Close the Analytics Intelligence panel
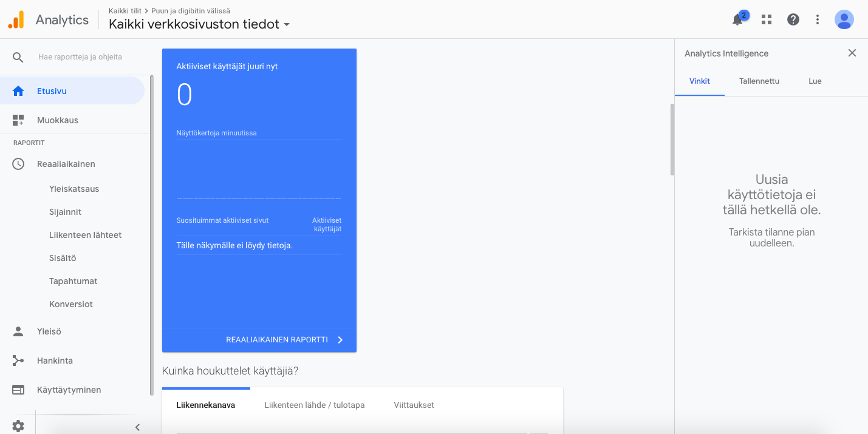868x434 pixels. coord(852,53)
